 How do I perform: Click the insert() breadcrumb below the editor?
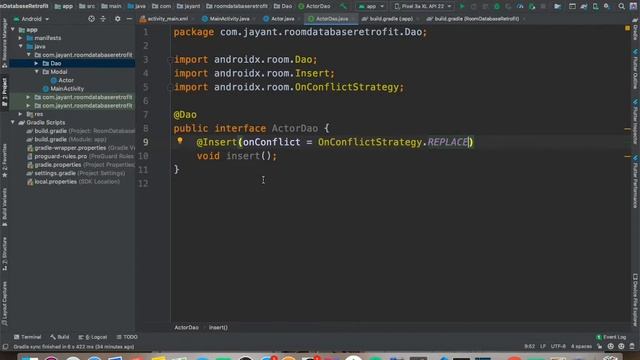[x=218, y=327]
